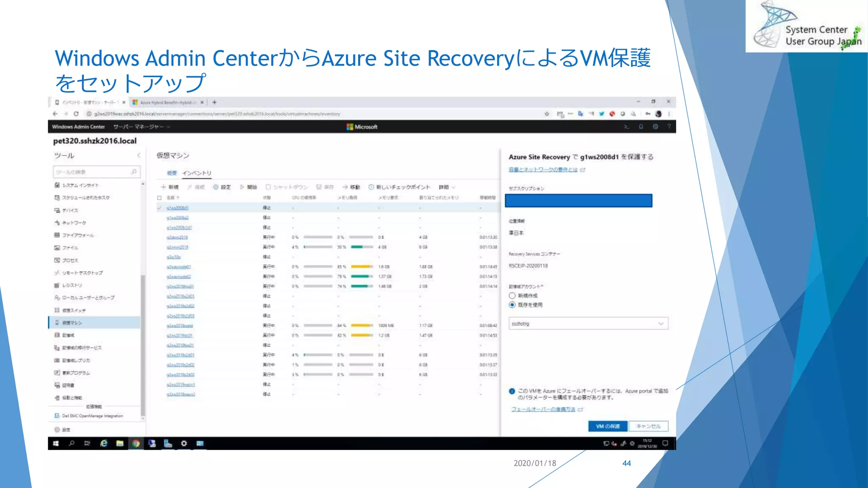Toggle select-all checkbox in VM table header
Screen dimensions: 868x488
[159, 198]
